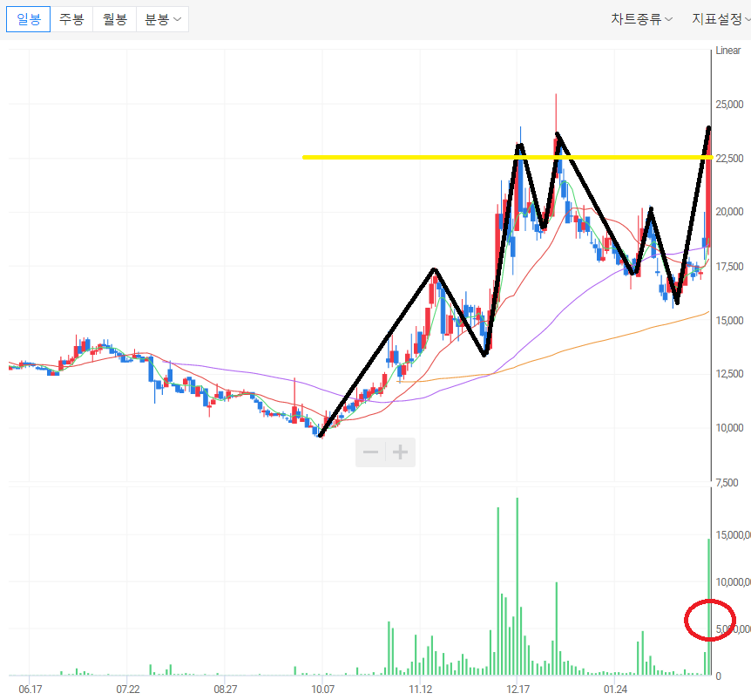
Task: Click the 12,500 price axis label
Action: click(x=729, y=374)
